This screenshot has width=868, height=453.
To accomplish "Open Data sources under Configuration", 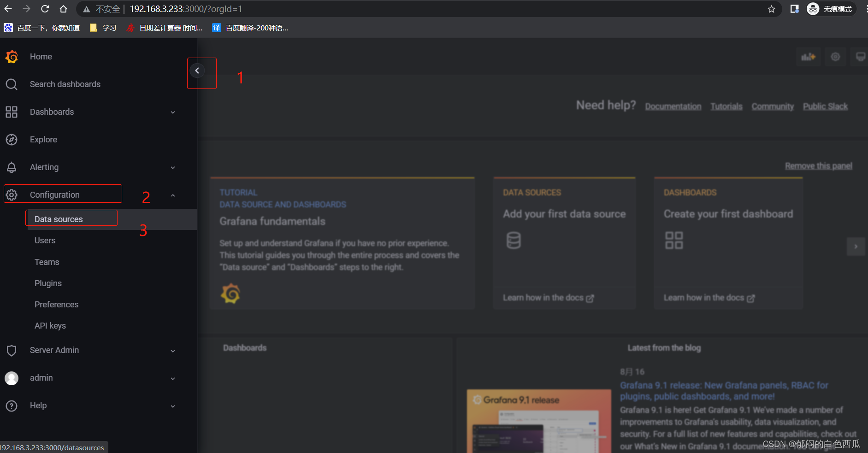I will coord(59,219).
